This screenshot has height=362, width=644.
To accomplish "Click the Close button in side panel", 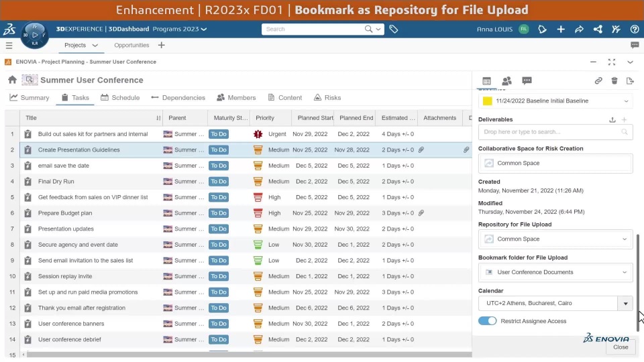I will click(621, 347).
